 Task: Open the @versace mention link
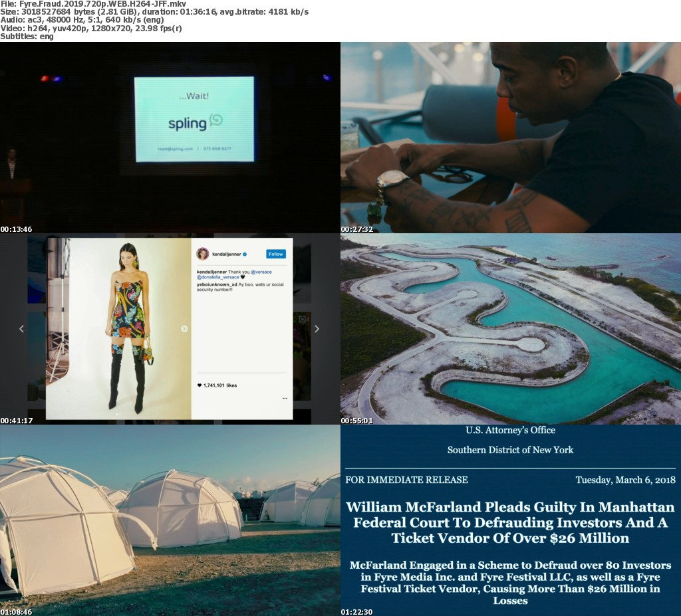point(261,272)
